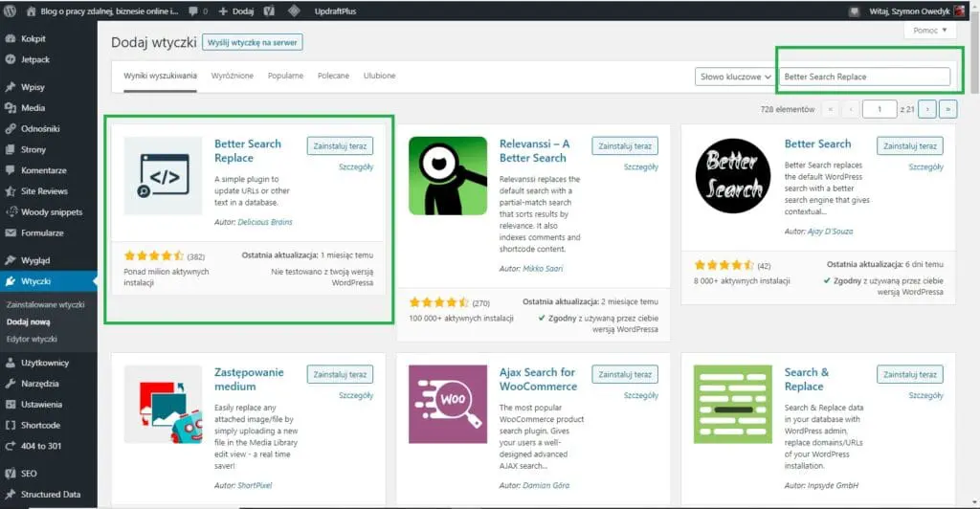Switch to the Polecane tab
The width and height of the screenshot is (980, 509).
333,77
